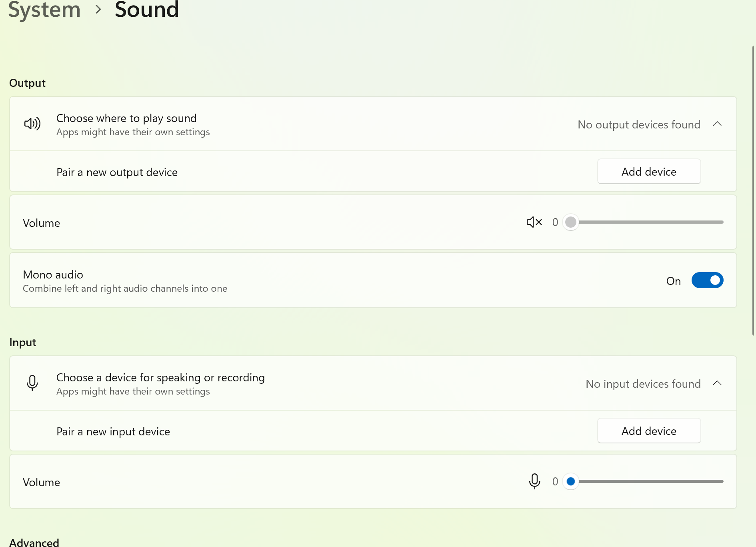
Task: Collapse the input devices chevron
Action: pyautogui.click(x=717, y=383)
